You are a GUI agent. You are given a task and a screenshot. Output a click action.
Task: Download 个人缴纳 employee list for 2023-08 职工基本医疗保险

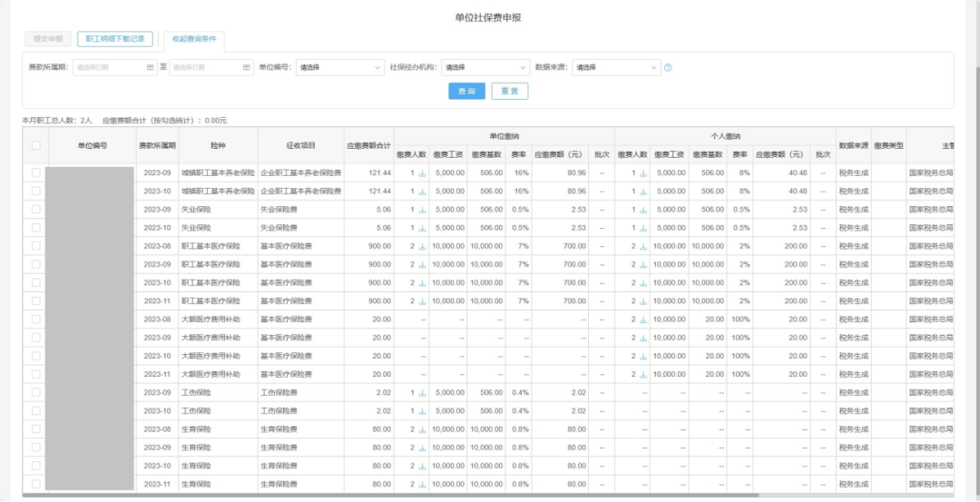(x=643, y=246)
